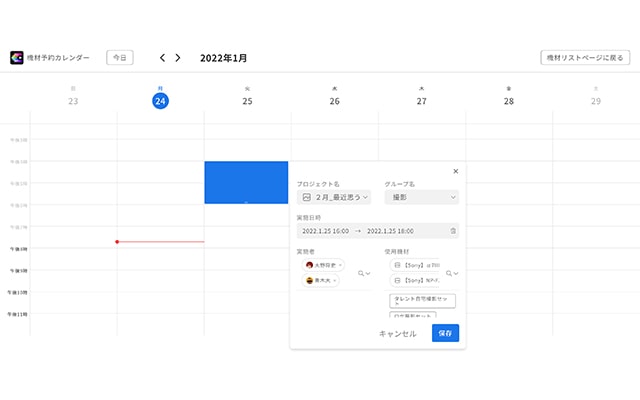Click the red current-time marker dot

(x=117, y=242)
